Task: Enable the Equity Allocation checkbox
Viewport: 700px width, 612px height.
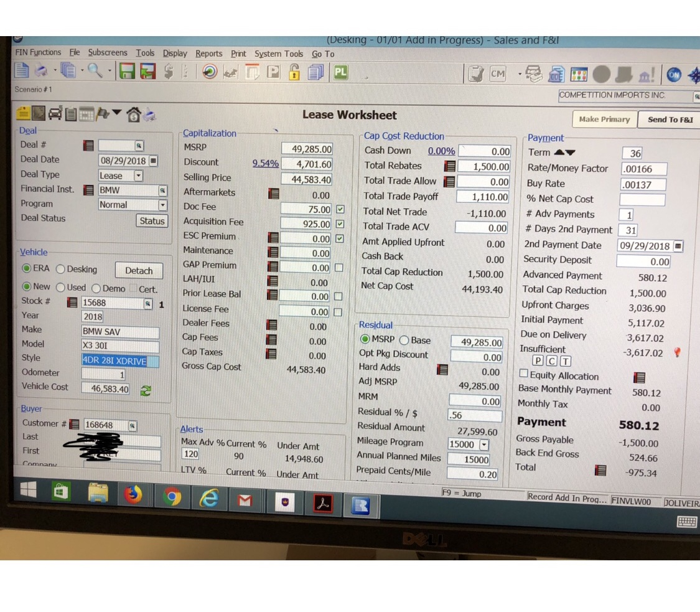Action: [x=524, y=373]
